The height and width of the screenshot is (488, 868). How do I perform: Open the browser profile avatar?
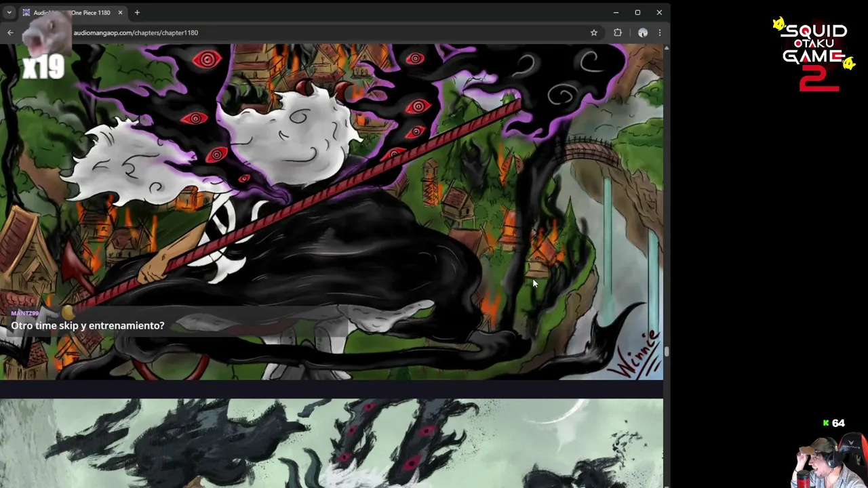[643, 33]
